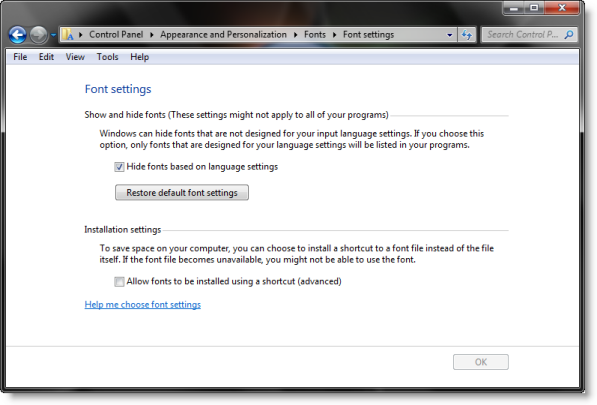Click in the Search Control Panel field

[x=524, y=35]
